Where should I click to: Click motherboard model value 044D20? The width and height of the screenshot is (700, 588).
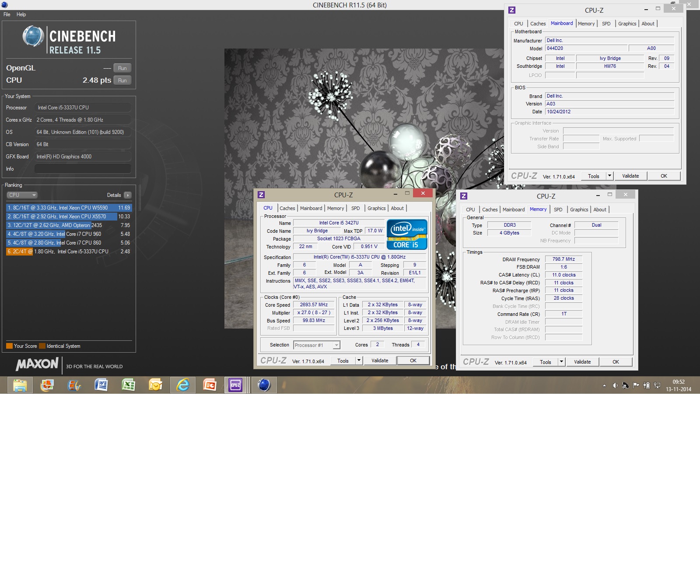point(586,49)
